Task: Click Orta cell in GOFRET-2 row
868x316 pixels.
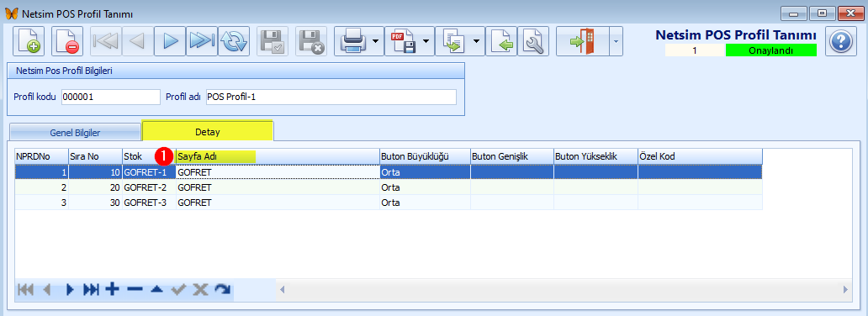Action: pyautogui.click(x=425, y=187)
